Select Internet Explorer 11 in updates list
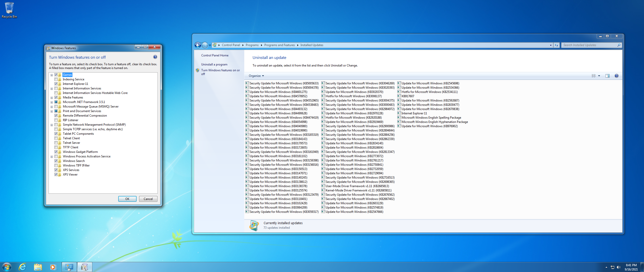Image resolution: width=644 pixels, height=272 pixels. pos(412,113)
